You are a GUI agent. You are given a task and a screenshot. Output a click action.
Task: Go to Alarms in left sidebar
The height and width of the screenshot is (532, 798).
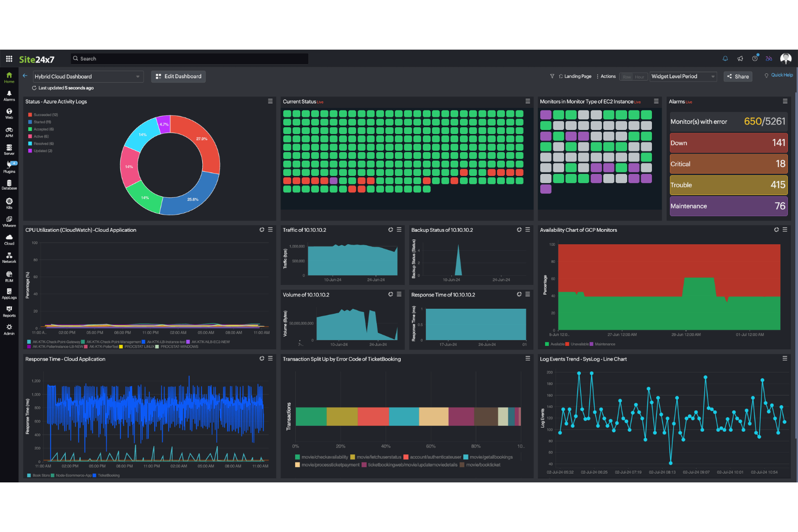[x=9, y=95]
